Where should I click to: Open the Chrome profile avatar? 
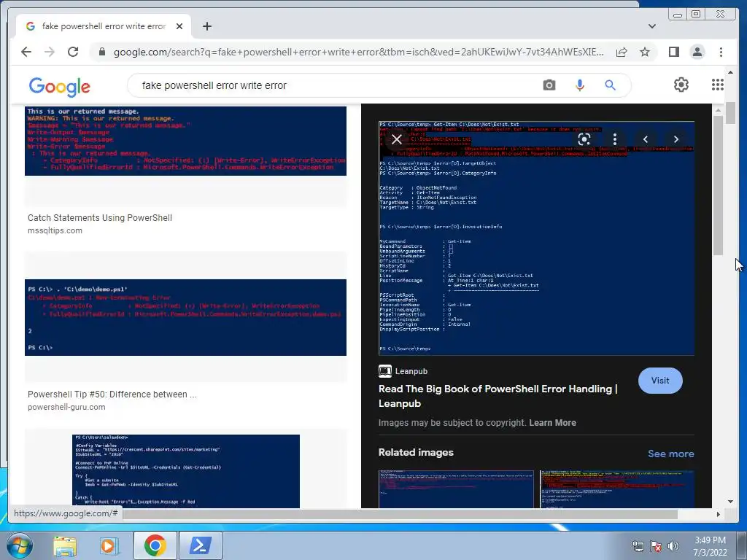[x=697, y=52]
